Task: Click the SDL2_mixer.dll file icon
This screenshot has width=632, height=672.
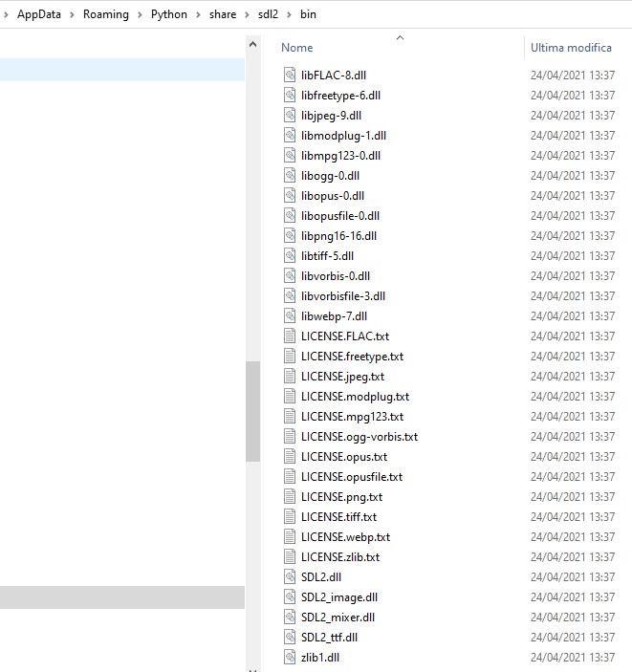Action: click(x=290, y=618)
